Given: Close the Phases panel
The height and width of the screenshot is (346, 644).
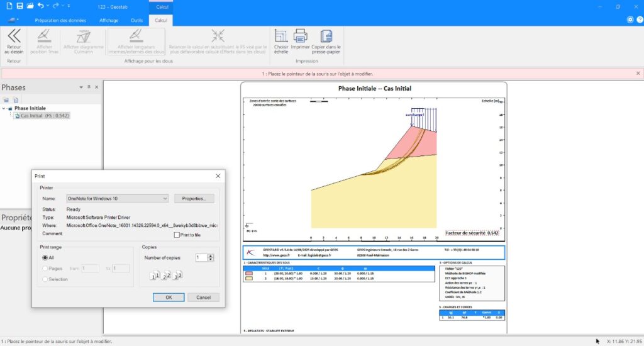Looking at the screenshot, I should point(96,87).
